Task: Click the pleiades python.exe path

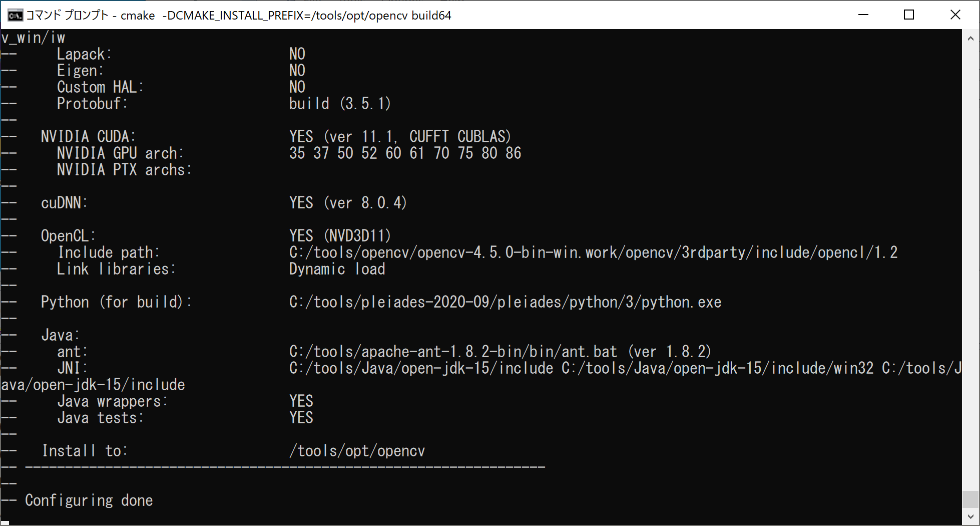Action: (505, 302)
